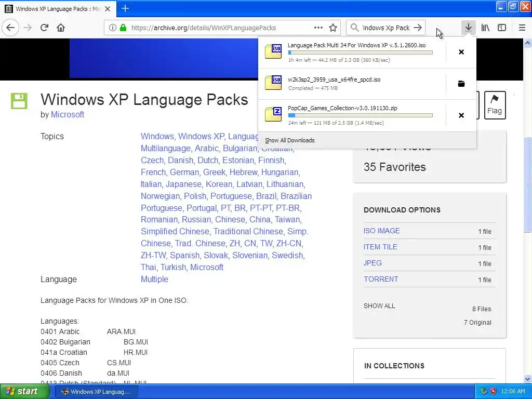Image resolution: width=532 pixels, height=399 pixels.
Task: Open the ITEM TILE download option
Action: (x=380, y=247)
